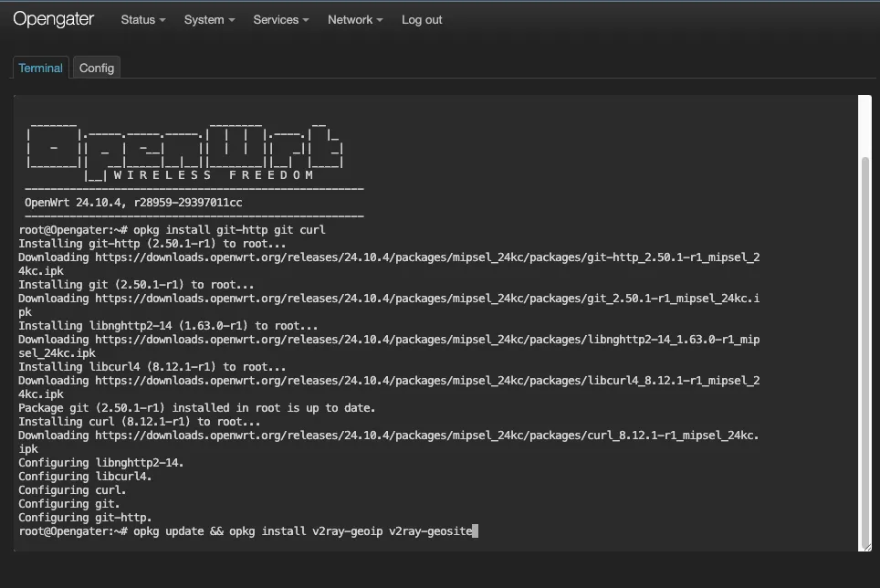Click 'Installing curl (8.12.1-r1) to root...' line
The image size is (880, 588).
(x=140, y=421)
